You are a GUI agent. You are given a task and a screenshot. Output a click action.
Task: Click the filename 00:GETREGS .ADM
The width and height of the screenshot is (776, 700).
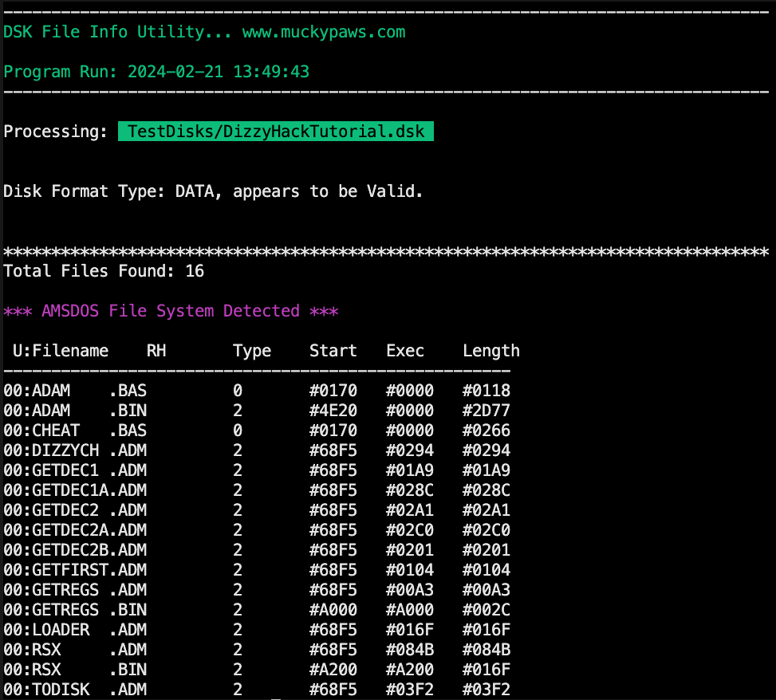click(x=75, y=590)
